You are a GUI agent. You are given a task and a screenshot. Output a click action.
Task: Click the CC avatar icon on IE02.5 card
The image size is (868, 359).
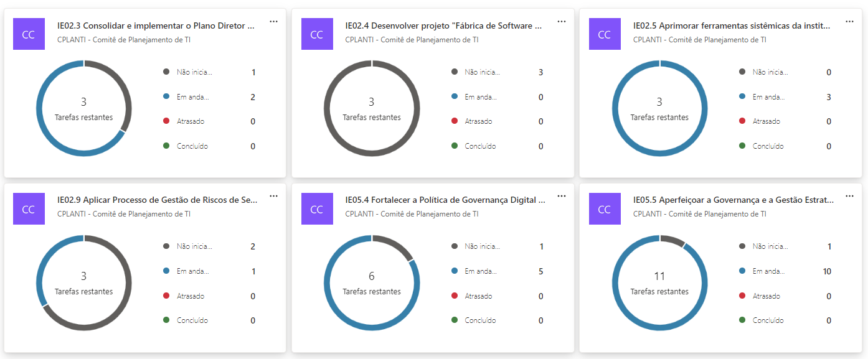click(x=604, y=34)
